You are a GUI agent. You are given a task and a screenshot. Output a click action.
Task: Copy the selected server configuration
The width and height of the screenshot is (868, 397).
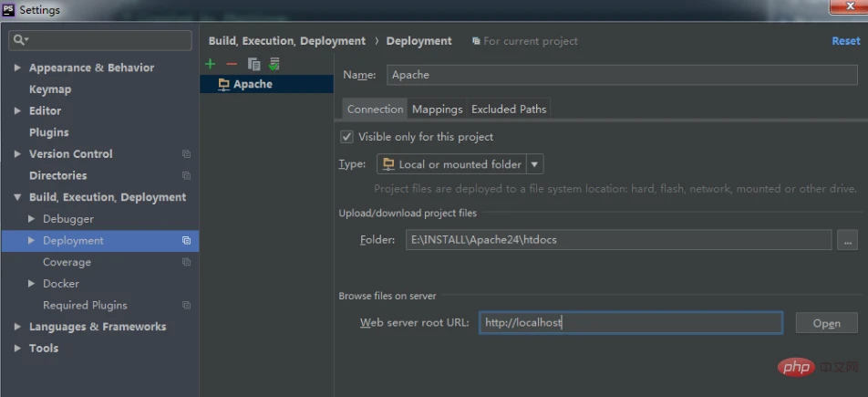coord(253,64)
